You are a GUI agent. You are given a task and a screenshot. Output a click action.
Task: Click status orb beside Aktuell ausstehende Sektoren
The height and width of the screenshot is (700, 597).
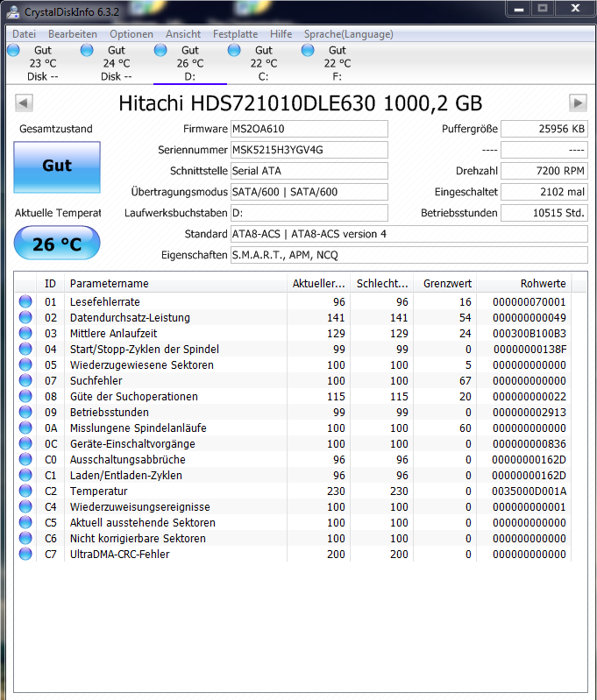[x=25, y=522]
